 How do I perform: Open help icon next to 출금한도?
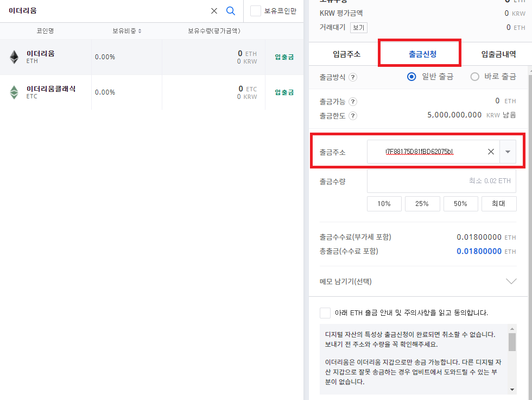pos(353,116)
